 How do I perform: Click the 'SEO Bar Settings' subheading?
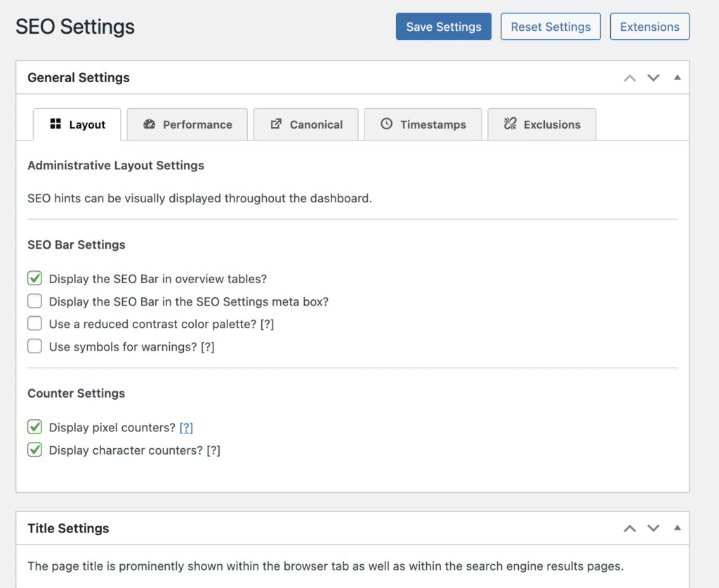76,245
